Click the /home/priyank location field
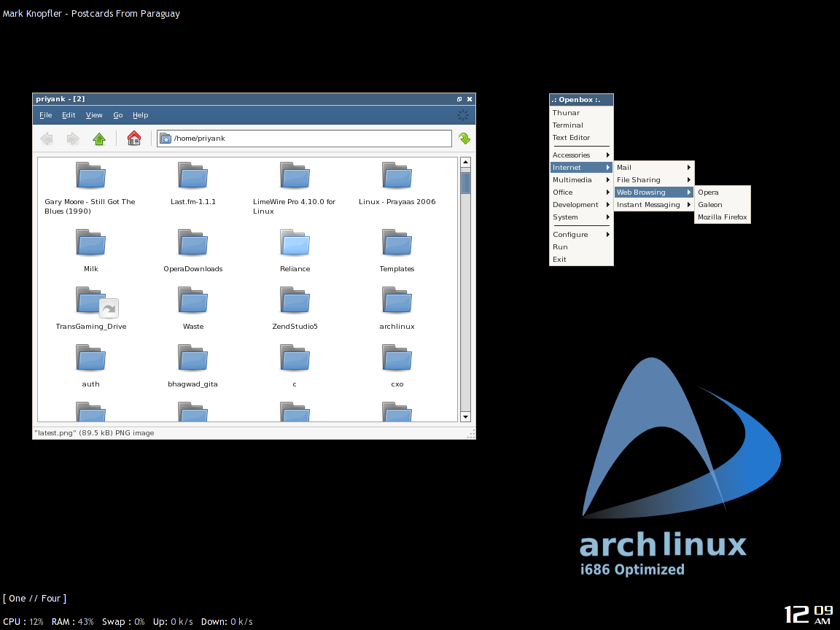The image size is (840, 630). pos(304,139)
